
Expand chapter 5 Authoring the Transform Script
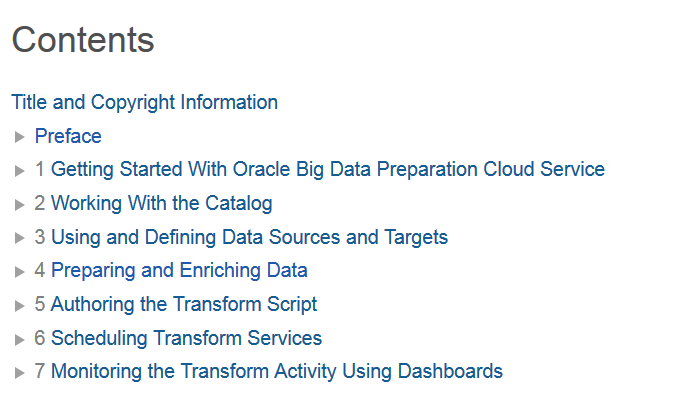tap(19, 306)
